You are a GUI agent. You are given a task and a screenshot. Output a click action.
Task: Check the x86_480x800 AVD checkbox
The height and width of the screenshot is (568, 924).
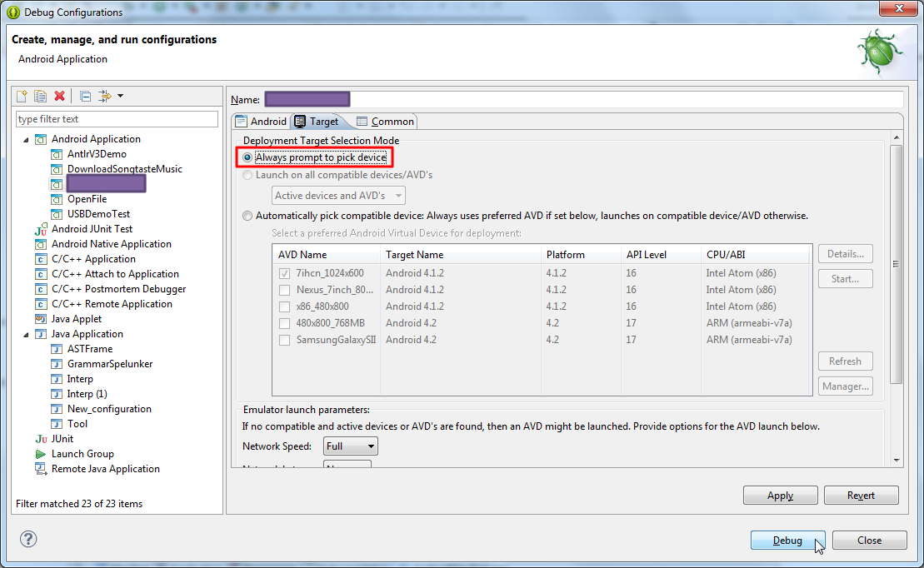coord(285,306)
